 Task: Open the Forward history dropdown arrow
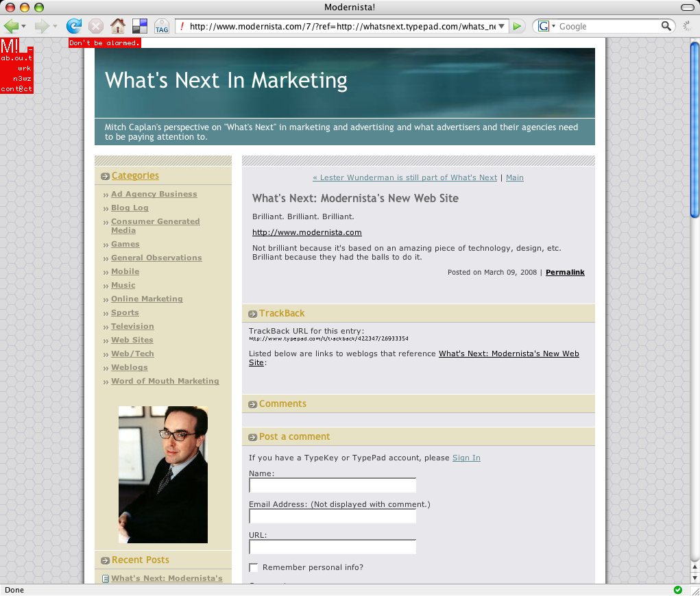(55, 26)
